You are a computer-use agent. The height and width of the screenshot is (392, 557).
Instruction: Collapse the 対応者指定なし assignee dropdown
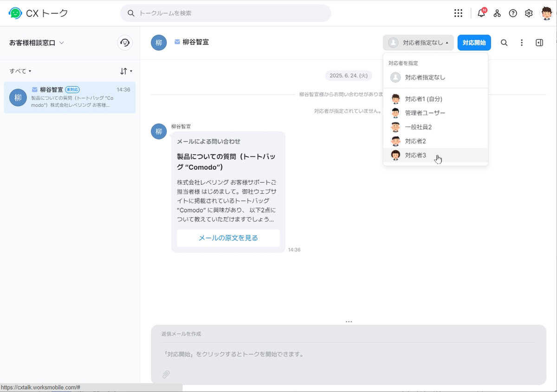tap(418, 43)
